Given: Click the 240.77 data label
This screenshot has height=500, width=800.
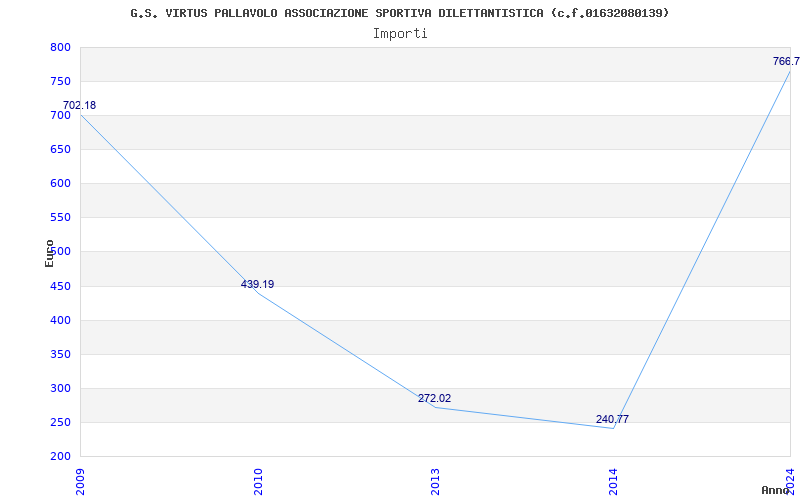Looking at the screenshot, I should click(612, 419).
